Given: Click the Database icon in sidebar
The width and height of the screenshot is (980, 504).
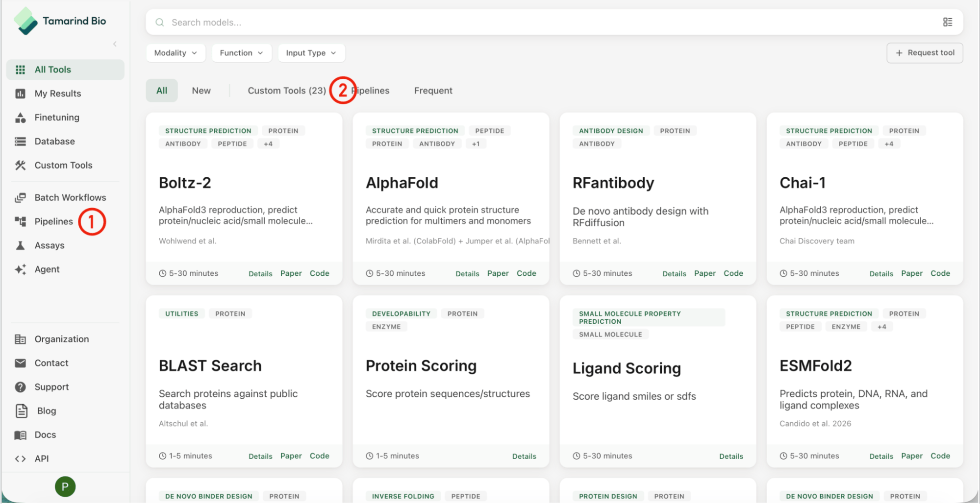Looking at the screenshot, I should pos(20,142).
